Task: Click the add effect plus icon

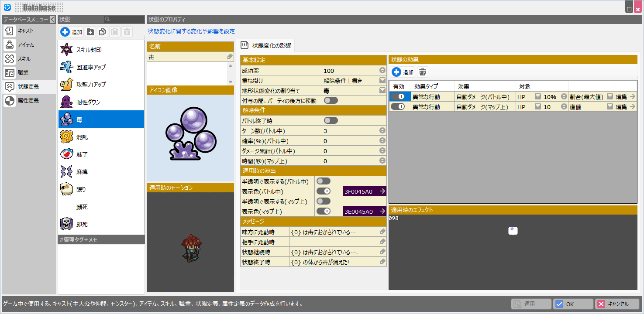Action: coord(396,72)
